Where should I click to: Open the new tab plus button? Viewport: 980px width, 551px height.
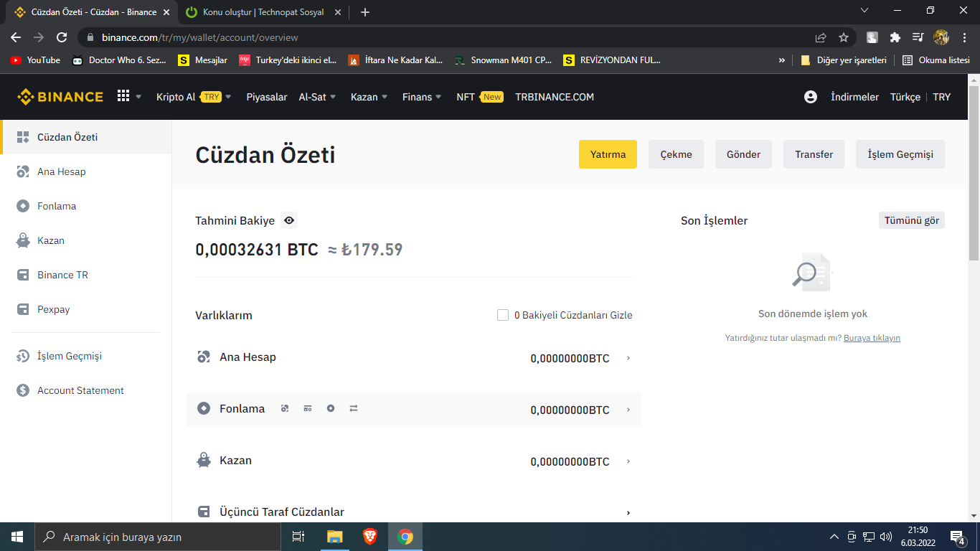[x=365, y=12]
